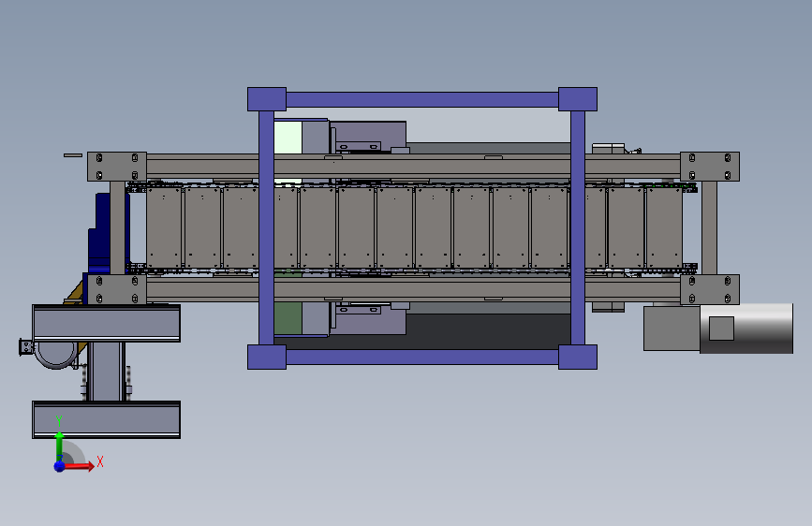Click the red X axis arrow
Screen dimensions: 812x526
pos(79,466)
